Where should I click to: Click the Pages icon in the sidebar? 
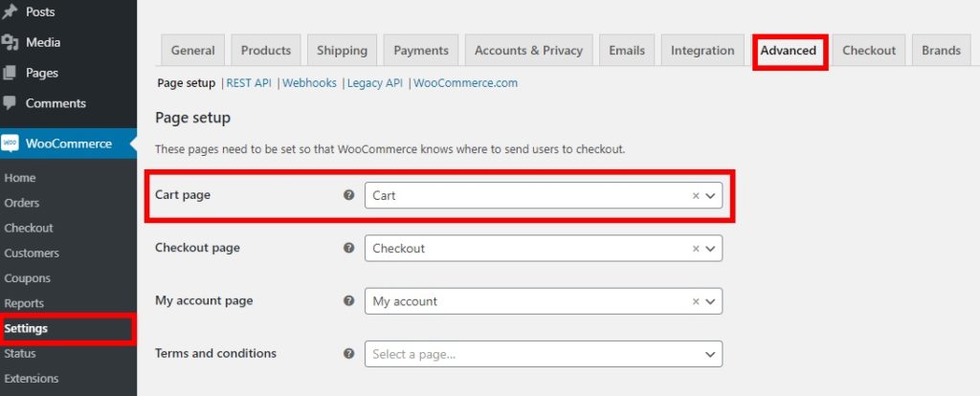[x=10, y=73]
